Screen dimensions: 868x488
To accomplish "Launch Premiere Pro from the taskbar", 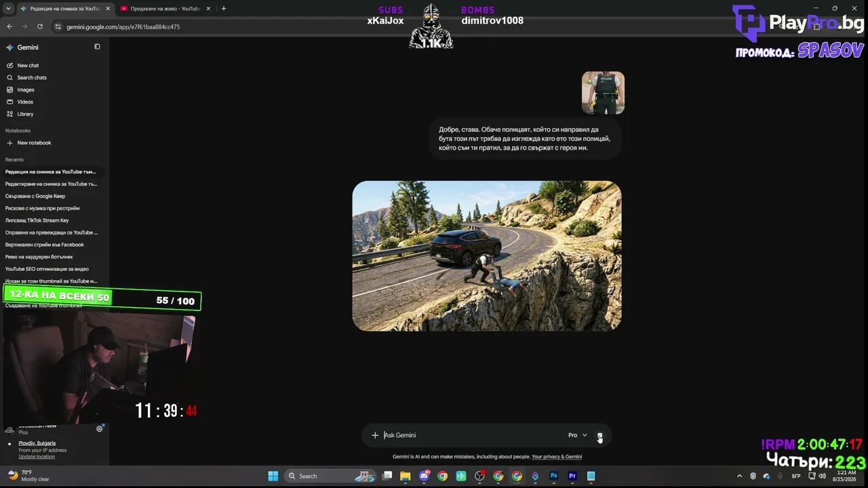I will point(572,476).
